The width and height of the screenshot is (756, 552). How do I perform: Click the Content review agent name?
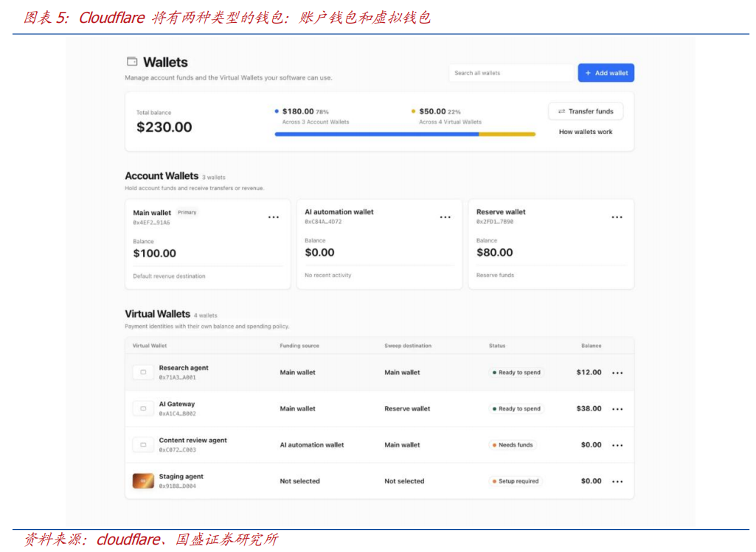click(193, 440)
